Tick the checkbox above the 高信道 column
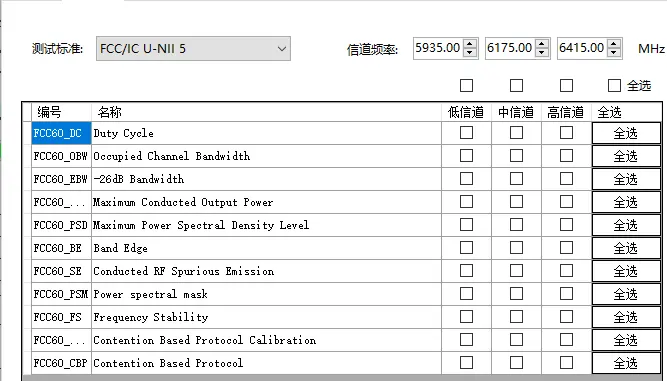 click(x=566, y=85)
